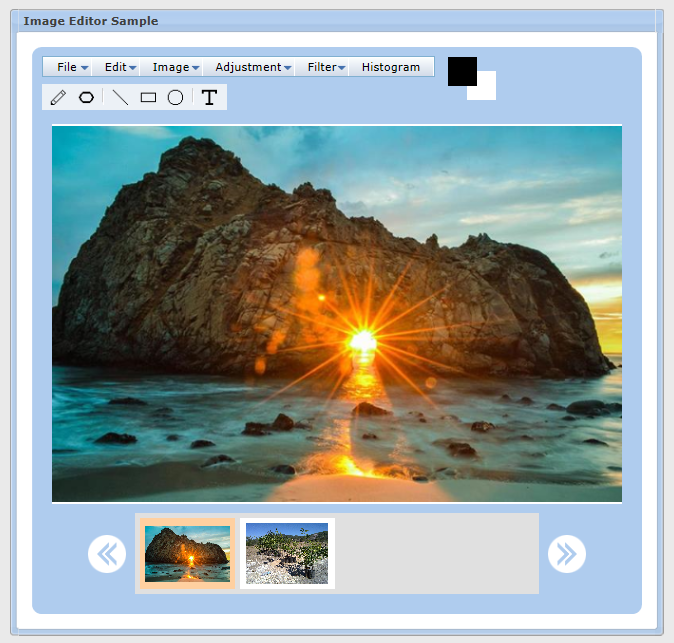This screenshot has height=643, width=674.
Task: Select the Pencil drawing tool
Action: tap(58, 97)
